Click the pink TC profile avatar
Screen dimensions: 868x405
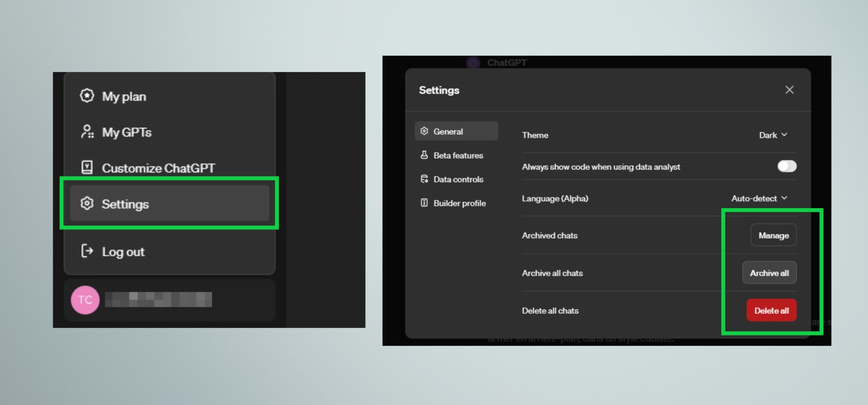pos(85,300)
